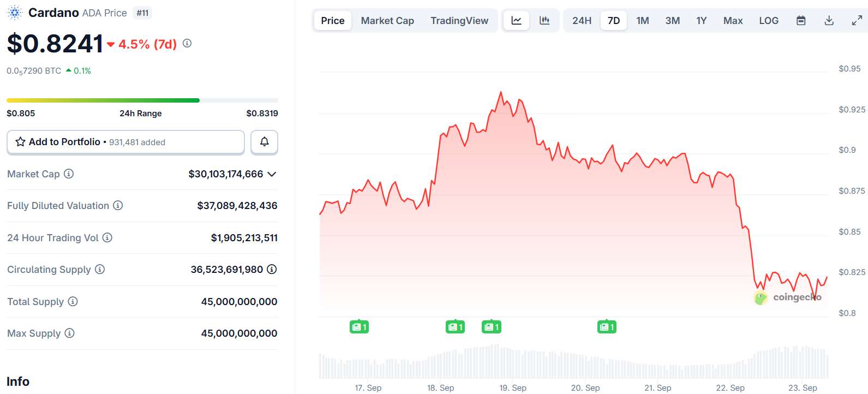Click the info icon next to 7d change
Screen dimensions: 868x394
tap(187, 43)
